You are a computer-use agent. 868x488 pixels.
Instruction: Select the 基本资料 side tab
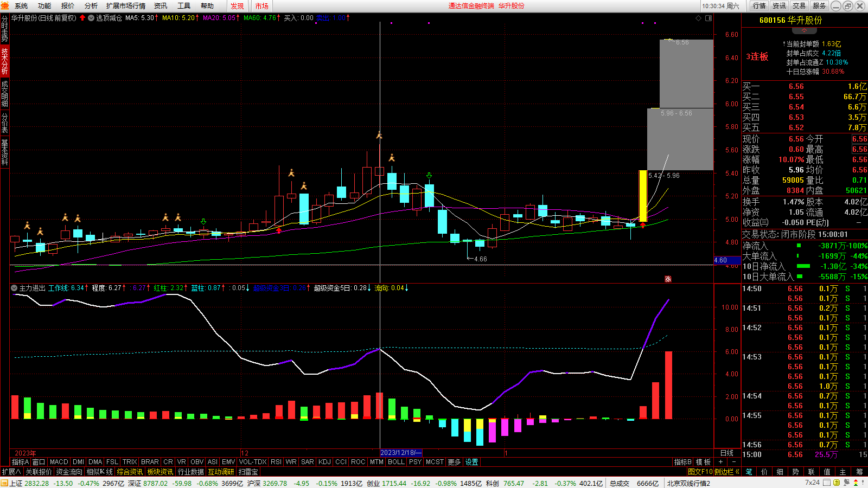point(4,152)
